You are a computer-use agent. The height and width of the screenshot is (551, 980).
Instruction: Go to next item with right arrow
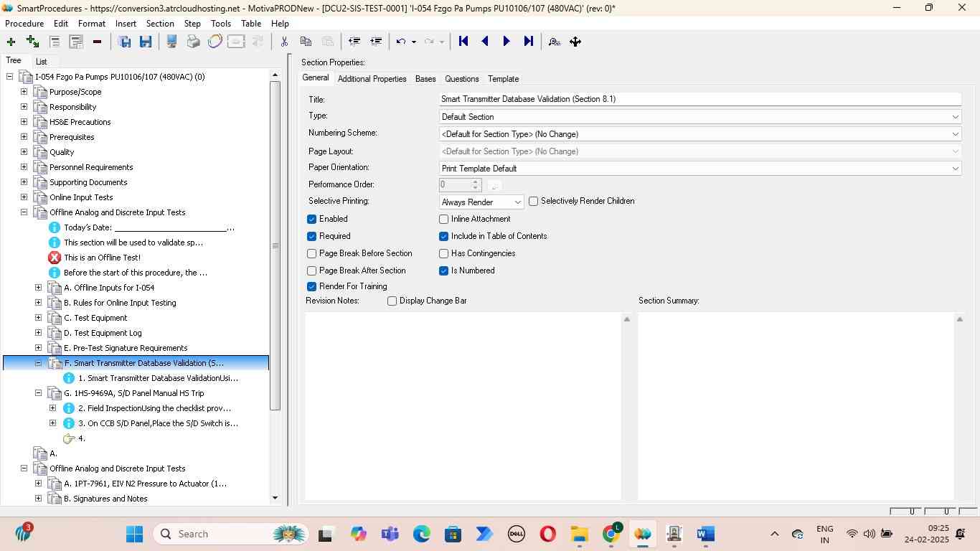(507, 42)
